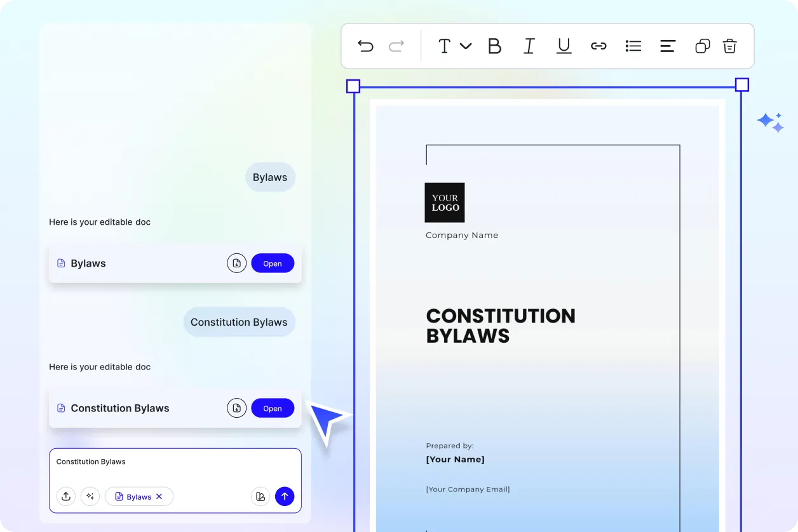
Task: Click the AI sparkle icon in the prompt box
Action: point(90,496)
